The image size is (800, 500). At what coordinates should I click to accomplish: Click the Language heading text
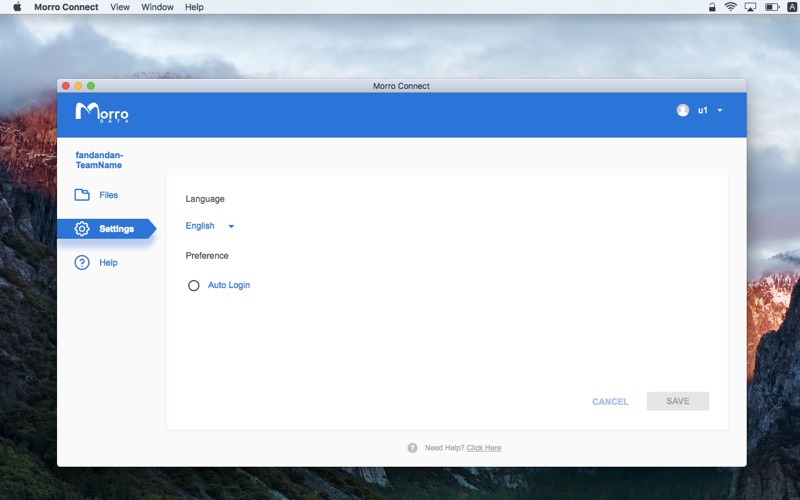[205, 199]
